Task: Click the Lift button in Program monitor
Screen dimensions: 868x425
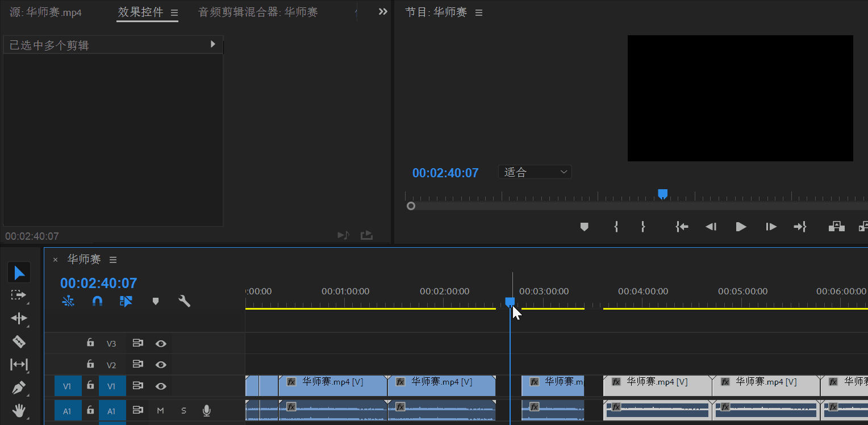Action: (836, 227)
